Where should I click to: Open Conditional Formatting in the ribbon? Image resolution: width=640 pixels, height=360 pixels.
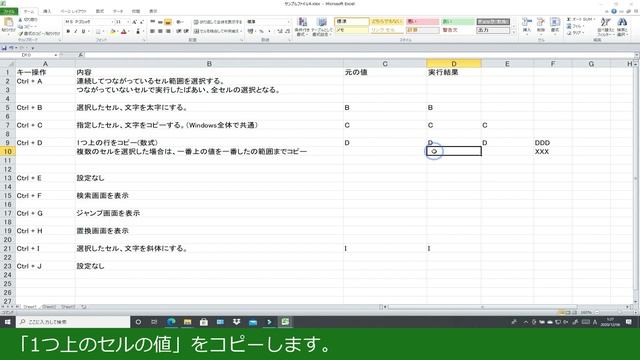(x=302, y=27)
